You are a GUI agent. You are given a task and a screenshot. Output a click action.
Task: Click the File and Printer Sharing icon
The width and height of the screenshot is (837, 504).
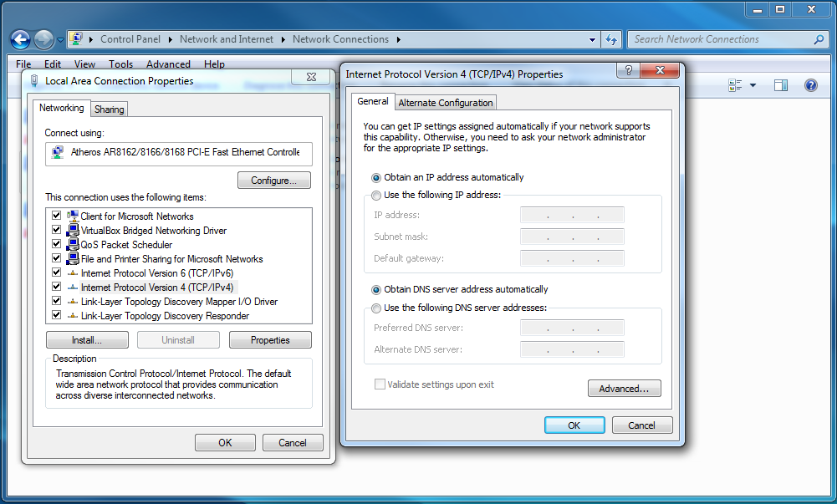tap(73, 258)
